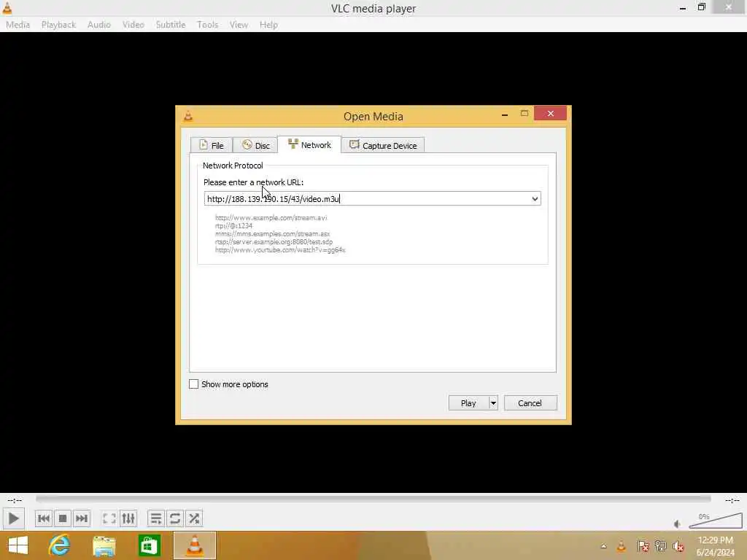Skip to next media track
This screenshot has width=747, height=560.
pyautogui.click(x=82, y=518)
